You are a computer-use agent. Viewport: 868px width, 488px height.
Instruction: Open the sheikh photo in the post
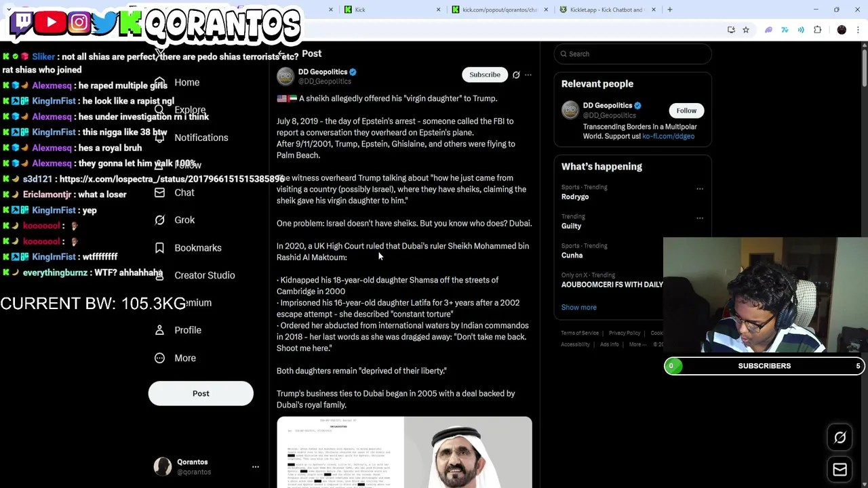point(469,453)
